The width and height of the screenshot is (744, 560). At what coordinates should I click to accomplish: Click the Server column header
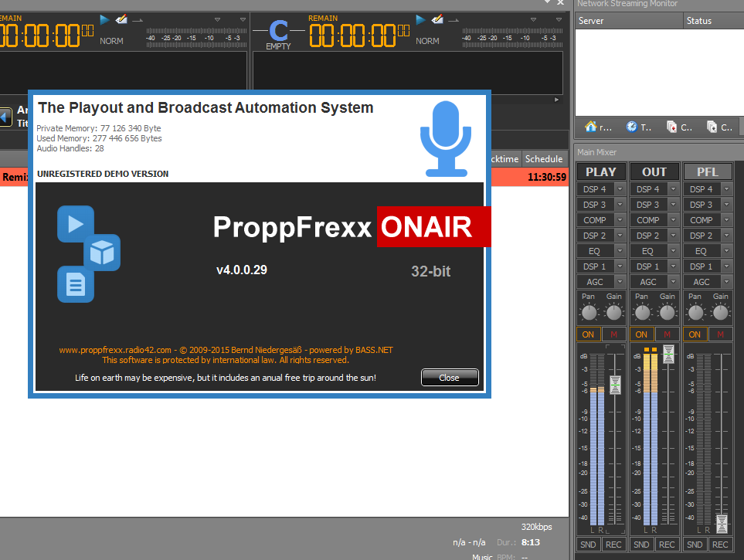click(x=629, y=20)
